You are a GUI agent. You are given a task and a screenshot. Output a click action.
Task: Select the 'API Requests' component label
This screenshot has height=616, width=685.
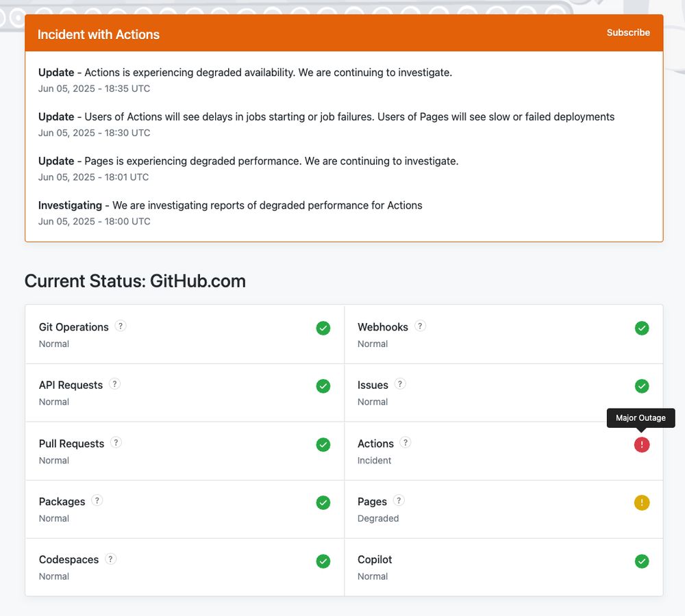[71, 385]
